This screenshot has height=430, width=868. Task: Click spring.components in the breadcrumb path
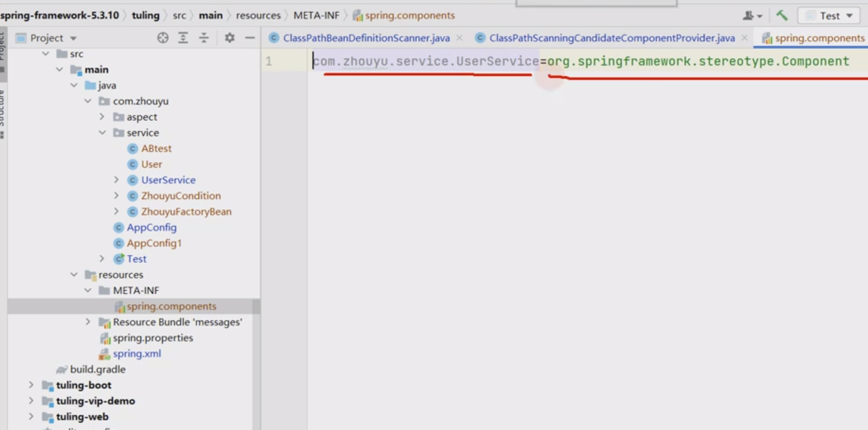(x=410, y=16)
